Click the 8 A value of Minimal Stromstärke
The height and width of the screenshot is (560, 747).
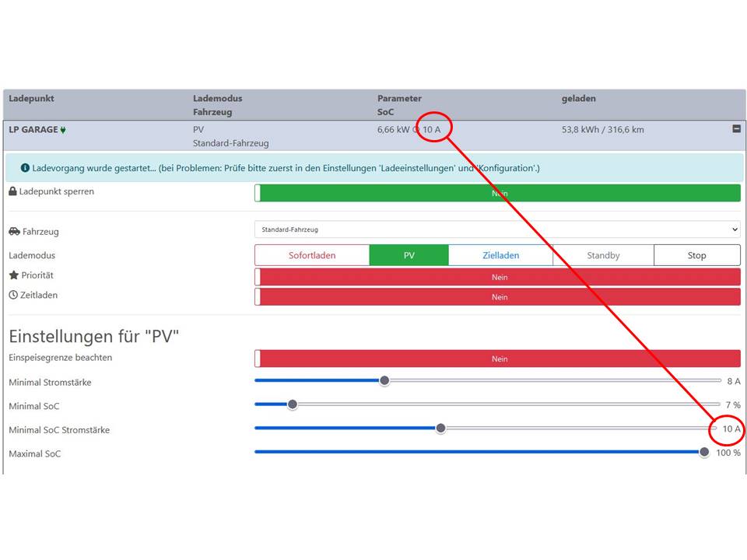point(734,381)
